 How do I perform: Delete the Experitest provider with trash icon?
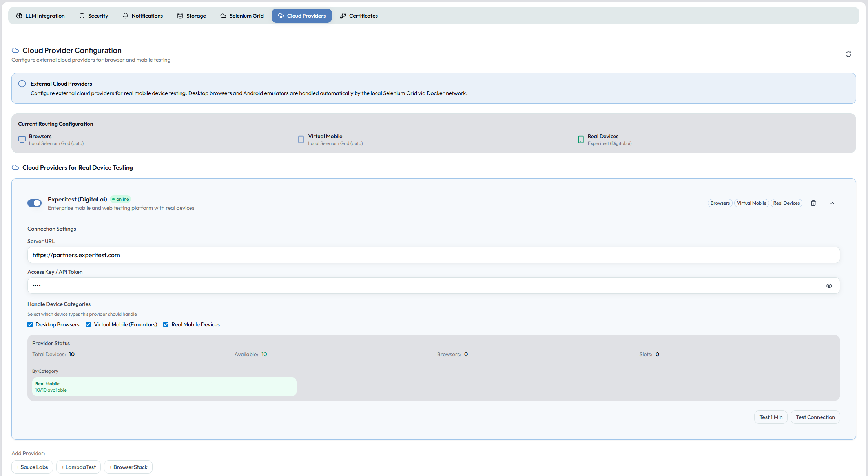[x=813, y=203]
